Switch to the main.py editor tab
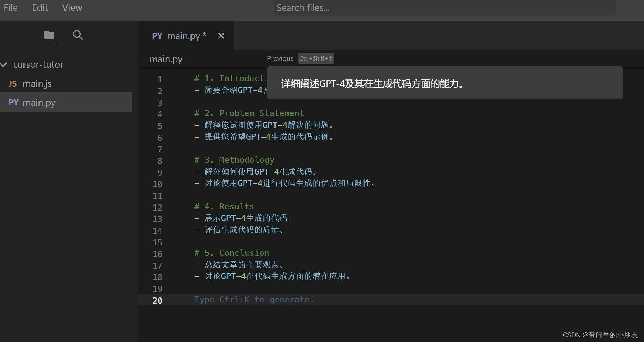644x342 pixels. (x=186, y=36)
